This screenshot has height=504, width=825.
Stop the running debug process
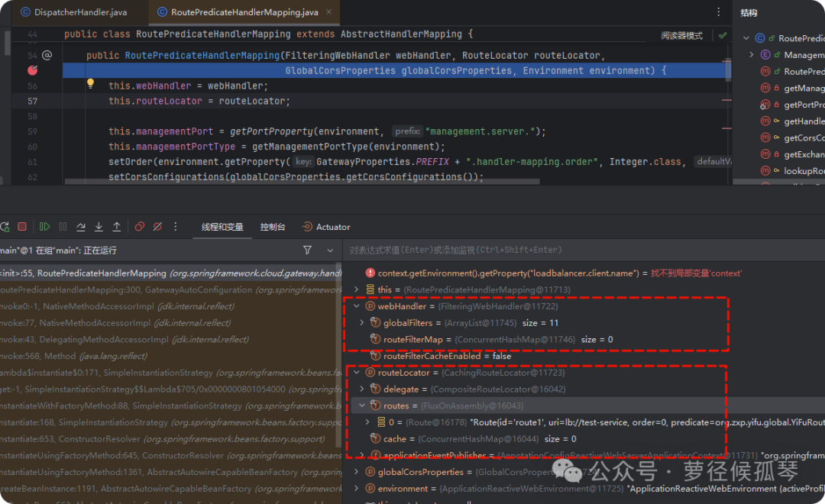[22, 227]
